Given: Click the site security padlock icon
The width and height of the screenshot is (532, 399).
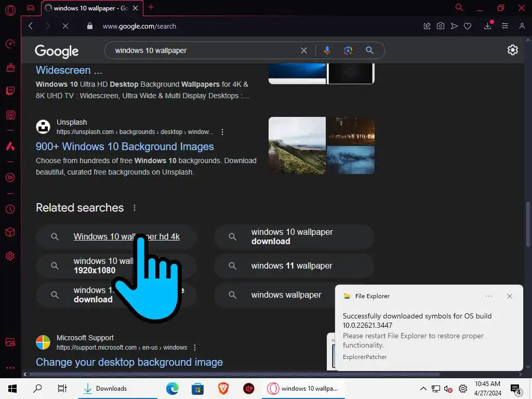Looking at the screenshot, I should (x=90, y=26).
